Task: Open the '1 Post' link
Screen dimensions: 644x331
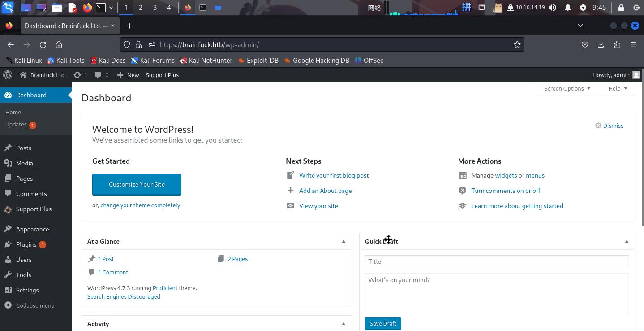Action: (x=106, y=259)
